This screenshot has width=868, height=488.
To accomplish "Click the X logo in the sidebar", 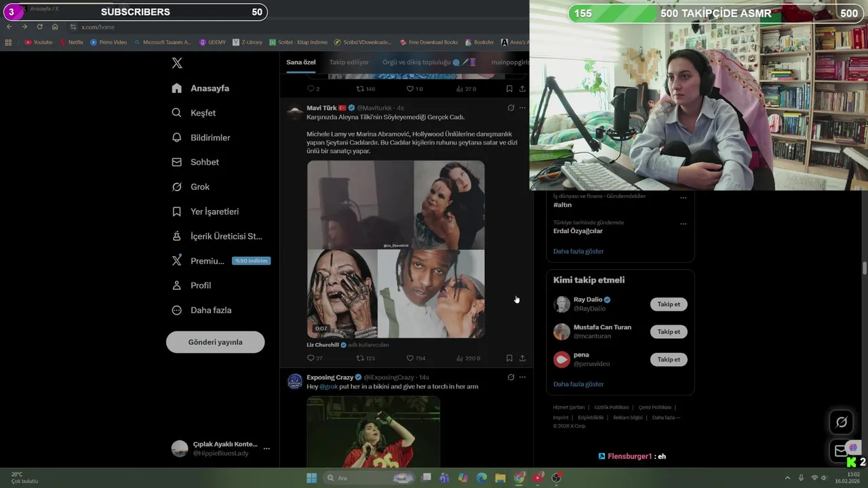I will click(177, 63).
